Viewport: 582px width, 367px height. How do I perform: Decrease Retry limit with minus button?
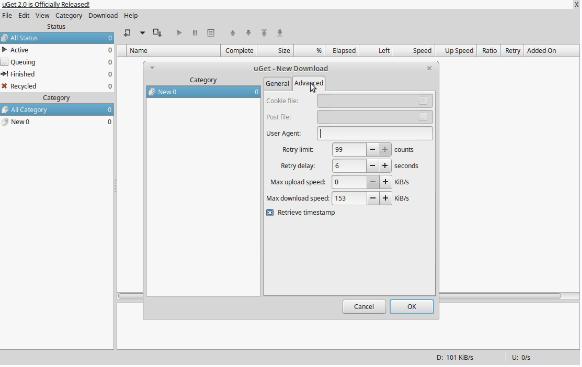(x=372, y=150)
